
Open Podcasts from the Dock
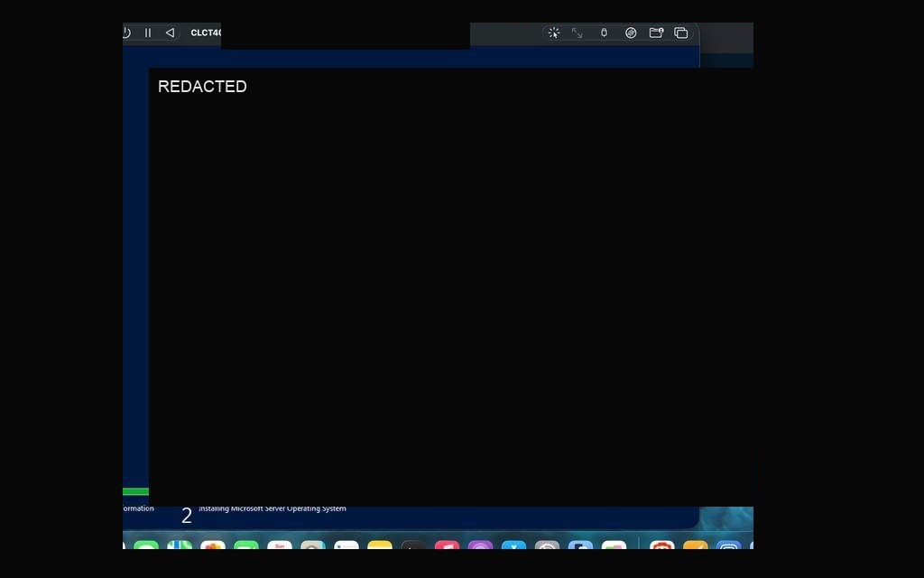[x=480, y=545]
